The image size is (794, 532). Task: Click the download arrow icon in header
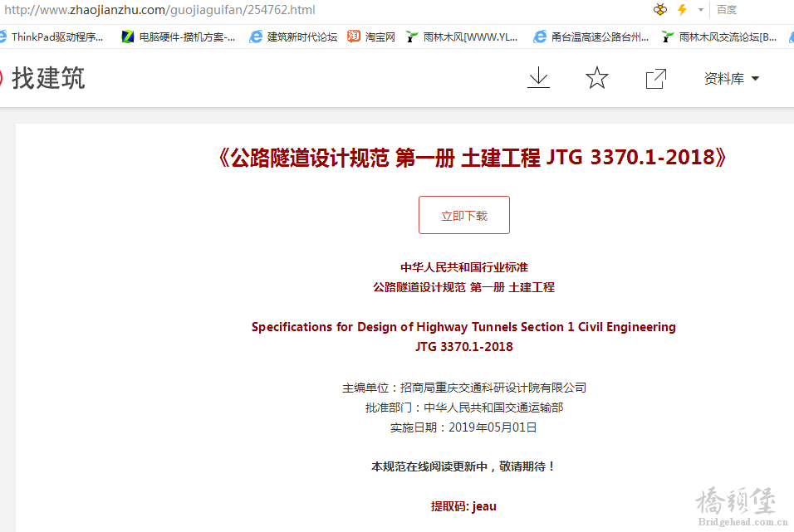coord(538,78)
